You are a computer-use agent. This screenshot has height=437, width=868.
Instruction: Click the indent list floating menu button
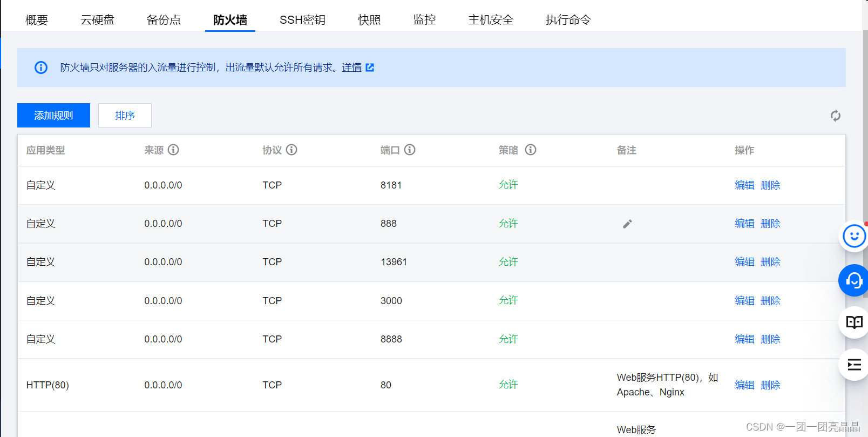pyautogui.click(x=854, y=365)
